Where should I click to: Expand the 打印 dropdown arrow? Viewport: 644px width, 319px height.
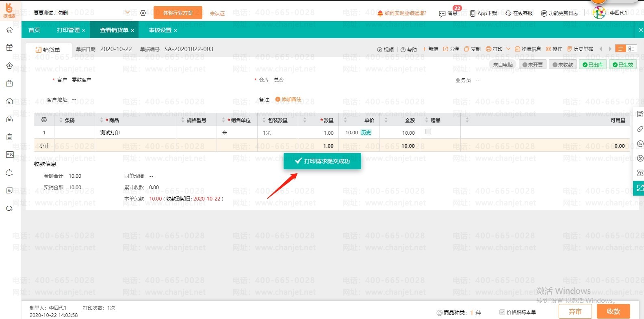point(508,49)
